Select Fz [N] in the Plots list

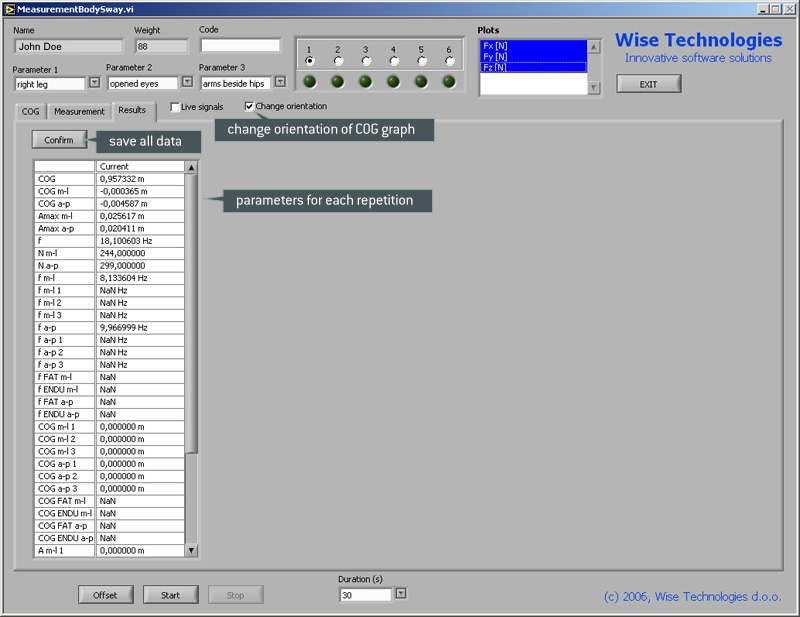534,67
